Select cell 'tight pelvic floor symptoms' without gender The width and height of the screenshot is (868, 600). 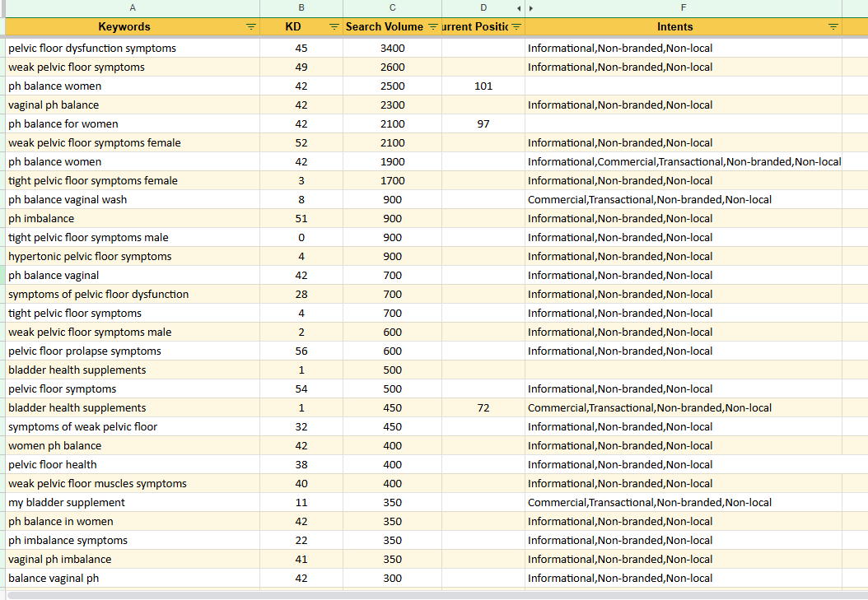133,313
